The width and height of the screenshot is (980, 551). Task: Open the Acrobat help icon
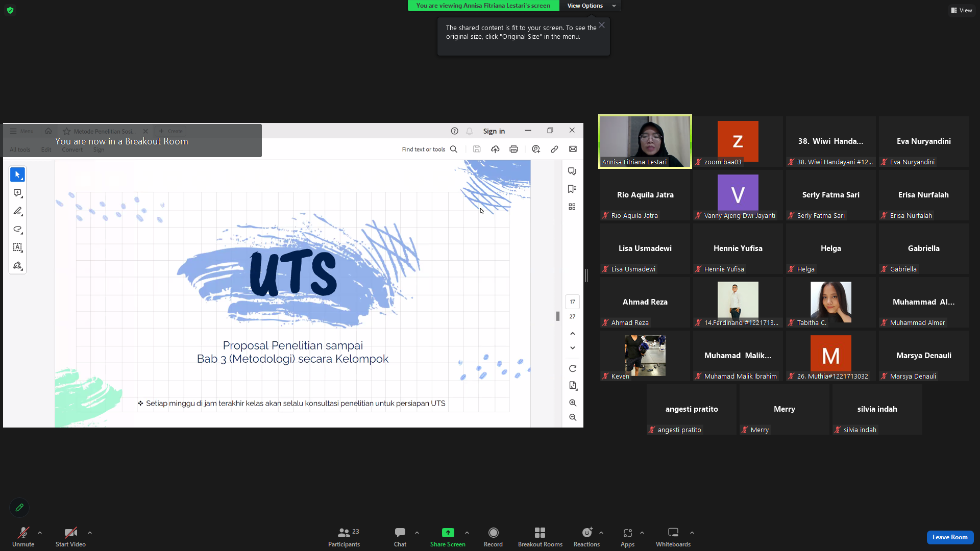pyautogui.click(x=454, y=131)
